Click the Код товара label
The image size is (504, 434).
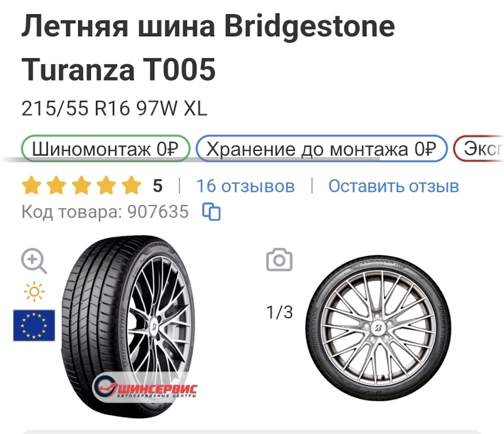coord(71,212)
